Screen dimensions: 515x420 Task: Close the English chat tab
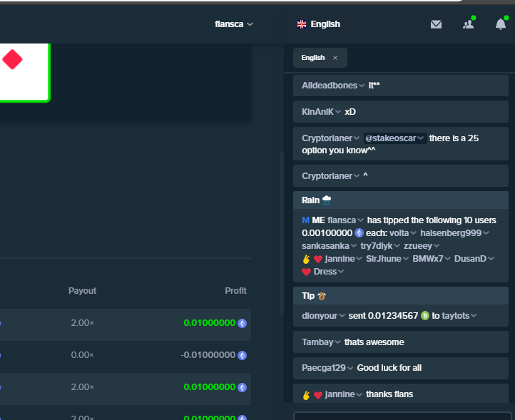pos(335,58)
